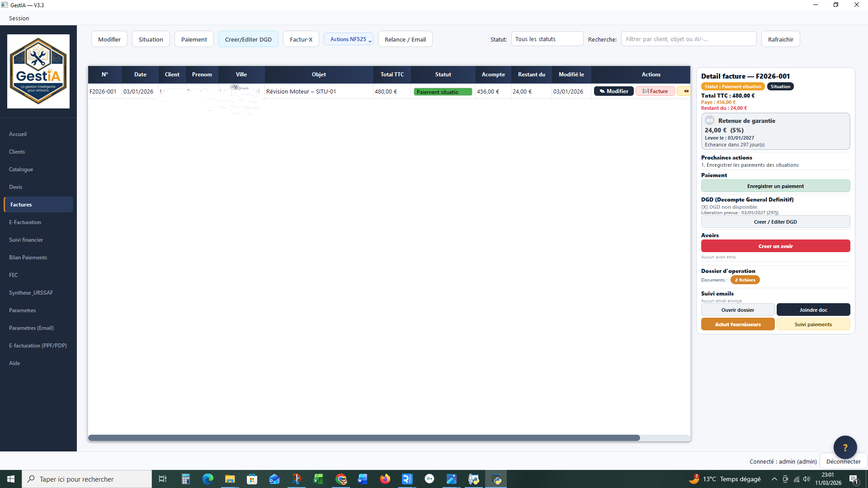This screenshot has width=868, height=488.
Task: Open the round help question mark button
Action: point(845,447)
